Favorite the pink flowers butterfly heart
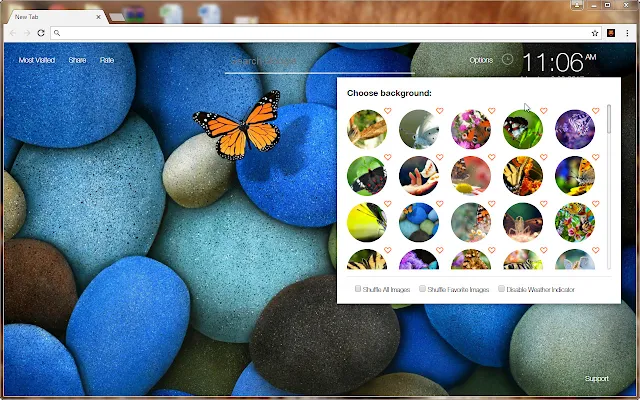This screenshot has width=640, height=400. point(491,111)
